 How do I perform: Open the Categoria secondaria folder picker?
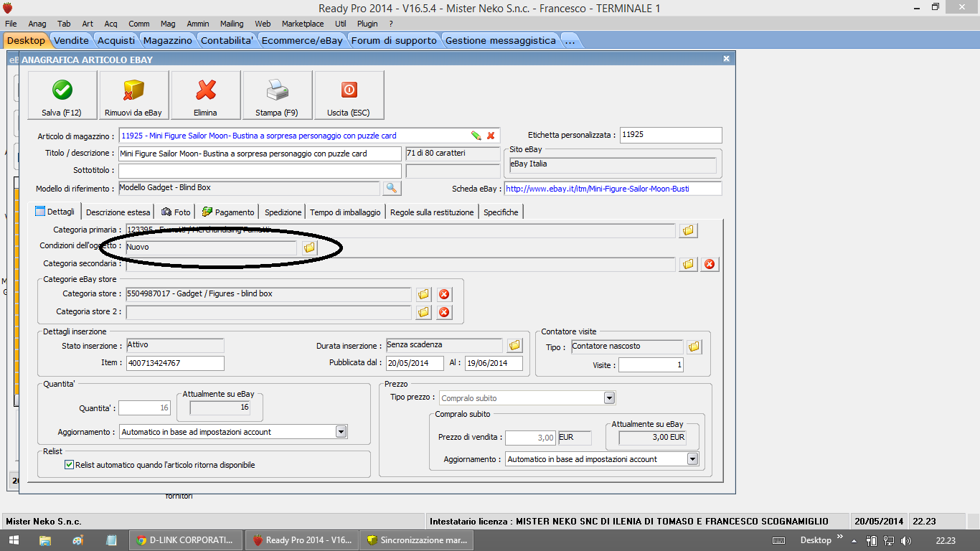[689, 264]
